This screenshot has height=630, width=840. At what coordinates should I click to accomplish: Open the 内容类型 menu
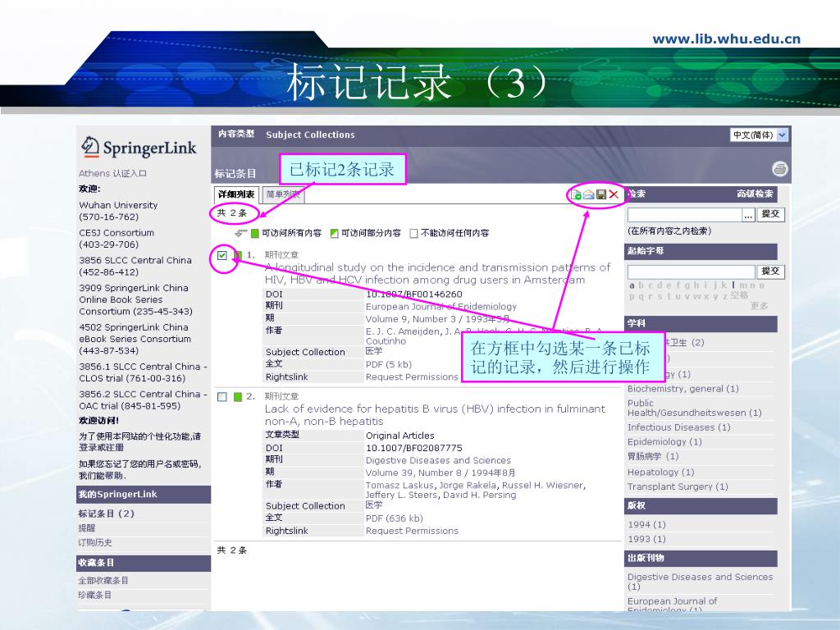pos(236,134)
